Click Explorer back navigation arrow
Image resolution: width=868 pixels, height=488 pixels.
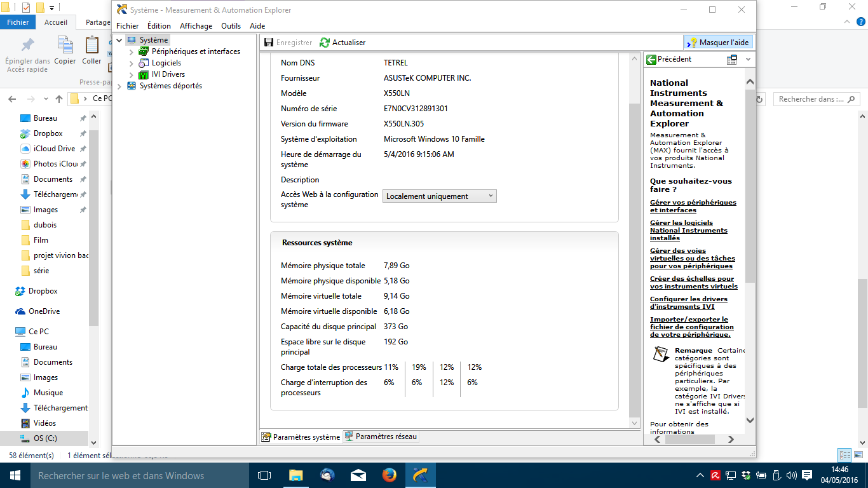[x=12, y=99]
